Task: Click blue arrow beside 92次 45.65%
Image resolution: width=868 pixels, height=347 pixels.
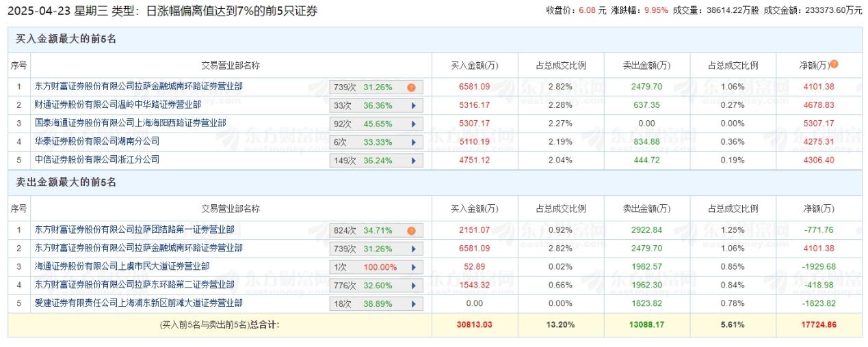Action: tap(413, 124)
